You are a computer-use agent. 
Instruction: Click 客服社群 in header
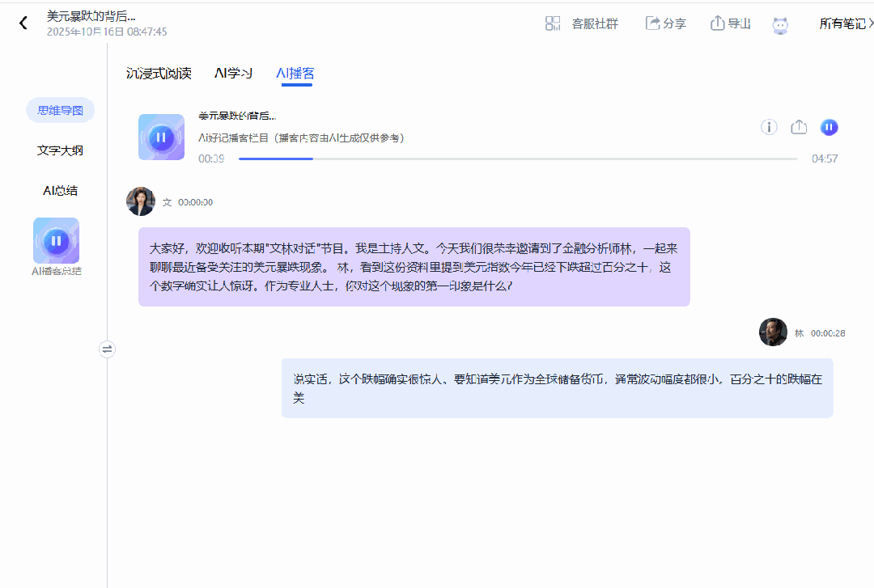(594, 23)
